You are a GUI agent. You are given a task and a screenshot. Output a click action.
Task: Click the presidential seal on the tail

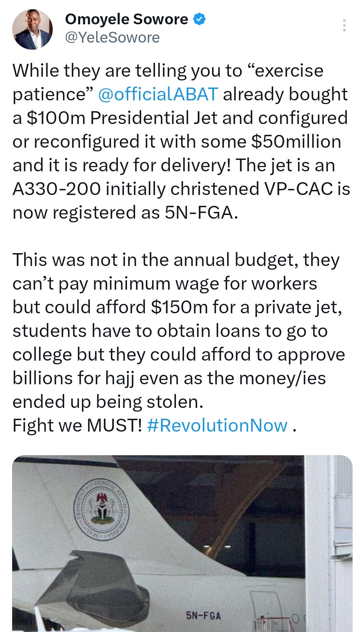click(x=102, y=509)
